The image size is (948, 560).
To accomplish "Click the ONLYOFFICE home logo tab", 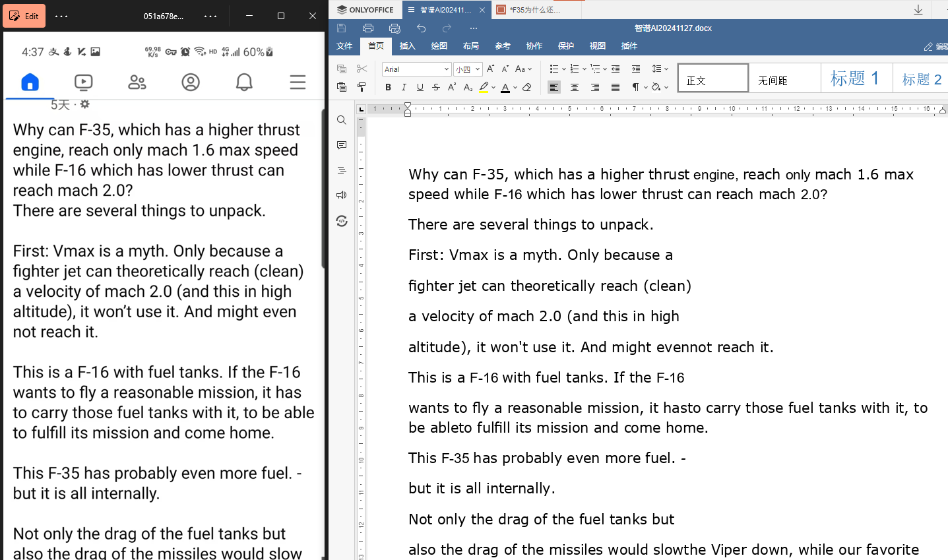I will click(365, 10).
